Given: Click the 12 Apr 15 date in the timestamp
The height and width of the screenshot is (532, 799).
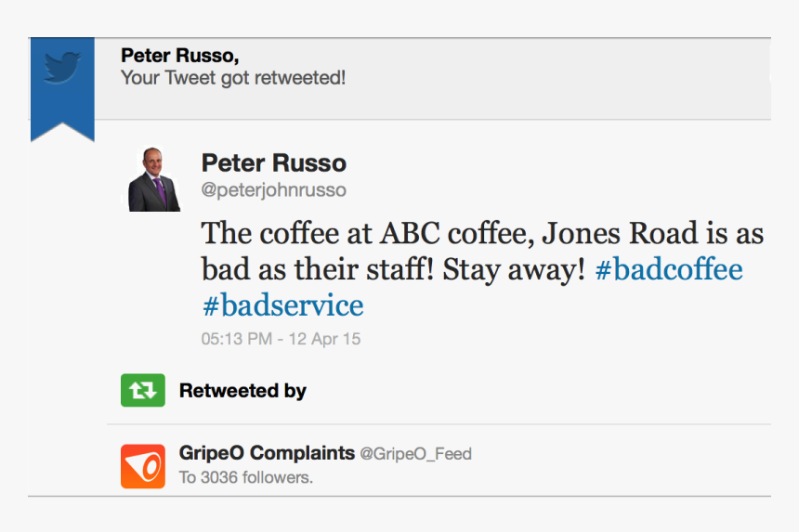Looking at the screenshot, I should (322, 339).
